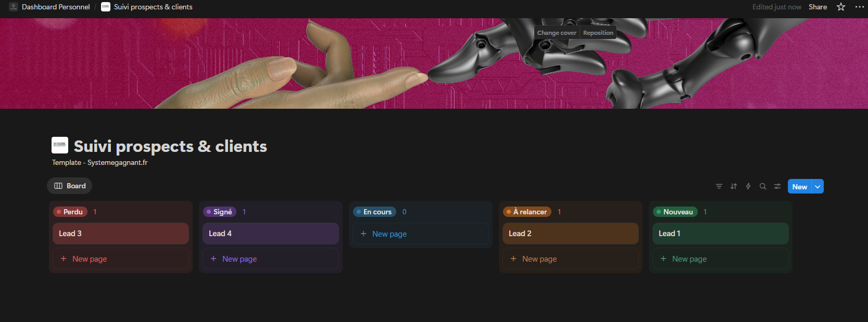Click the blue New button
The width and height of the screenshot is (868, 322).
[x=800, y=186]
